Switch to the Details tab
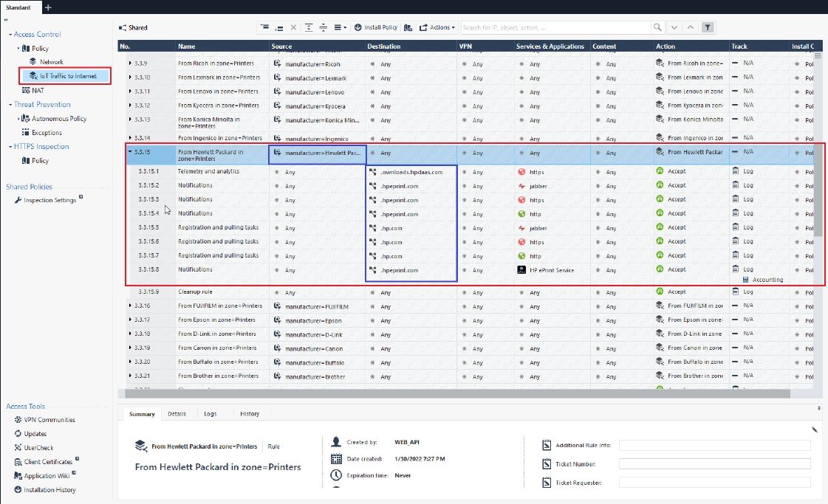Image resolution: width=828 pixels, height=504 pixels. [178, 414]
